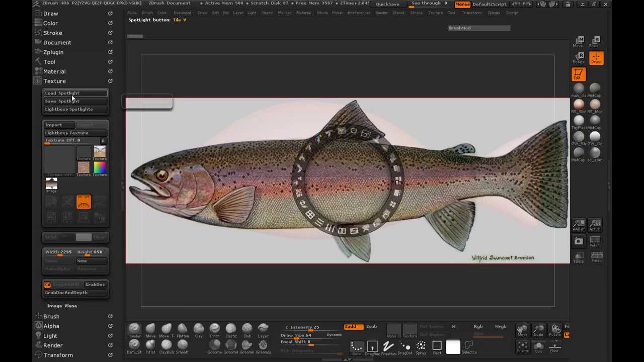Expand the Zplugin palette in left tray
644x362 pixels.
coord(53,52)
